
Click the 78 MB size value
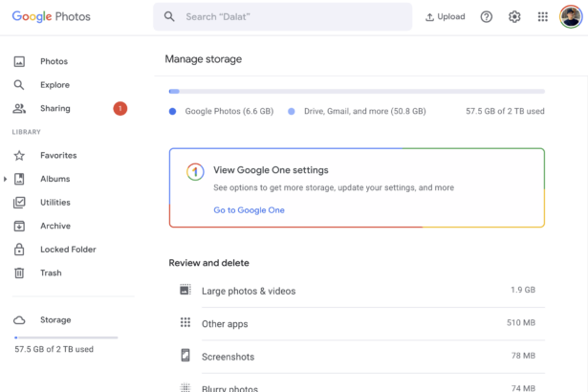click(524, 356)
